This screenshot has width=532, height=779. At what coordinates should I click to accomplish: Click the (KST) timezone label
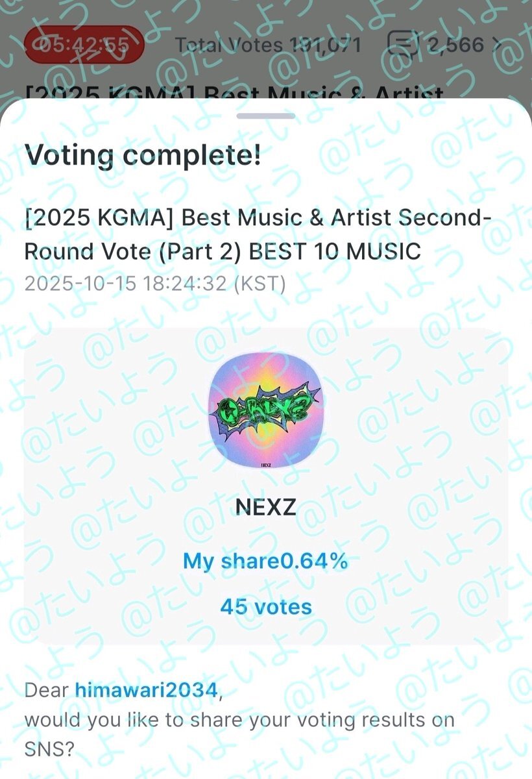pos(261,284)
